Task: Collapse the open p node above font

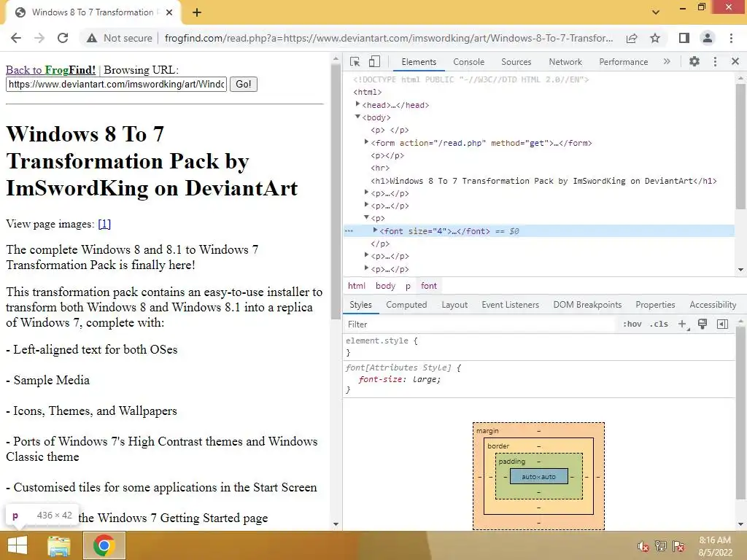Action: 366,217
